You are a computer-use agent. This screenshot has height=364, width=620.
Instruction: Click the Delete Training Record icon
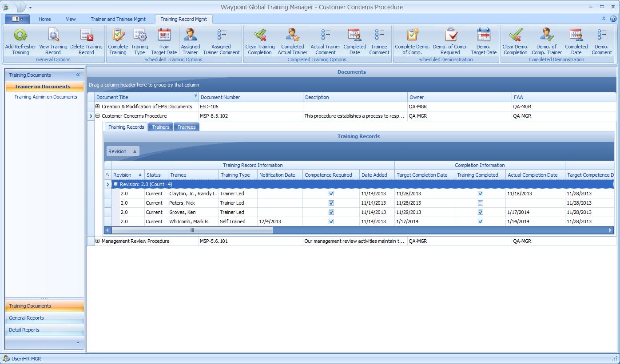tap(86, 36)
